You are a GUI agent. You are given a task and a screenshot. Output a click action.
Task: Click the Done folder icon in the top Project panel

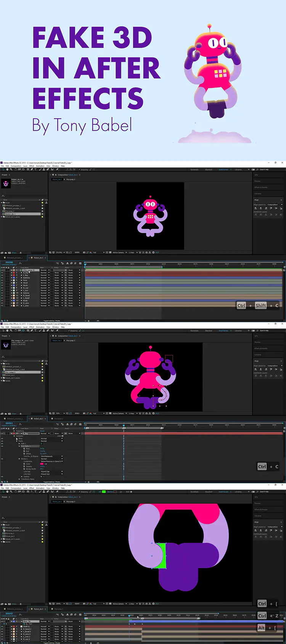pos(4,203)
